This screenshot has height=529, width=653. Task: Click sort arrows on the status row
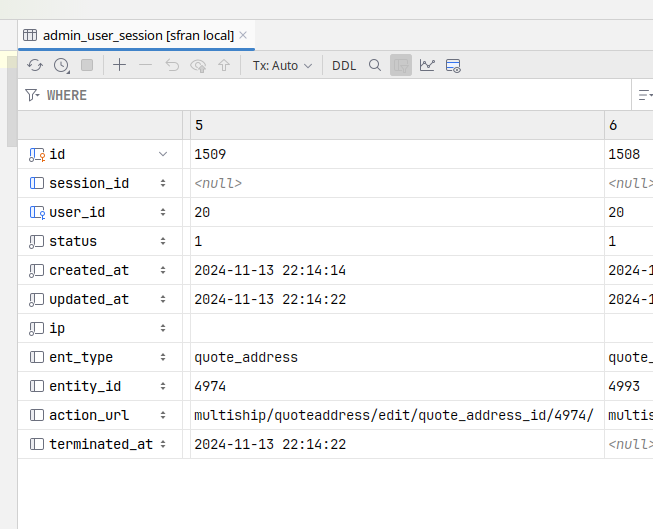pyautogui.click(x=163, y=241)
